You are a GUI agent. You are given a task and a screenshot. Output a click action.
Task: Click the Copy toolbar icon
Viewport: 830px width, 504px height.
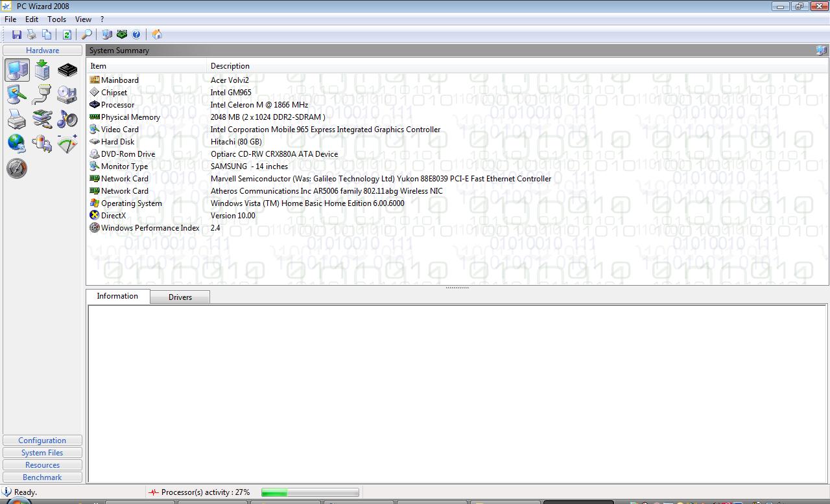click(47, 34)
